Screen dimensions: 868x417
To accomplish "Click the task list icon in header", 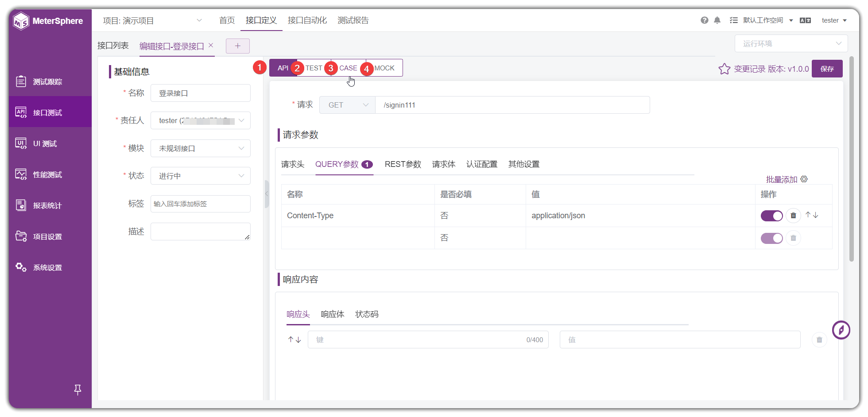I will pos(734,20).
